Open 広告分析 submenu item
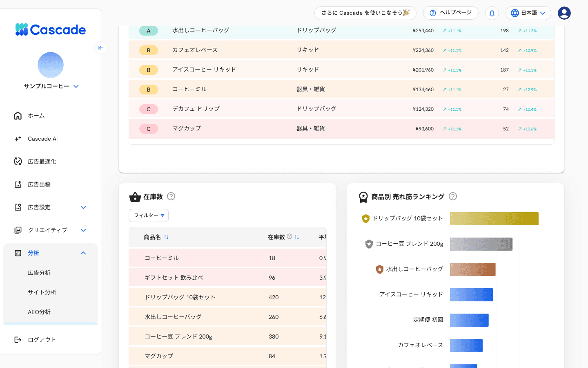This screenshot has width=588, height=368. click(39, 273)
